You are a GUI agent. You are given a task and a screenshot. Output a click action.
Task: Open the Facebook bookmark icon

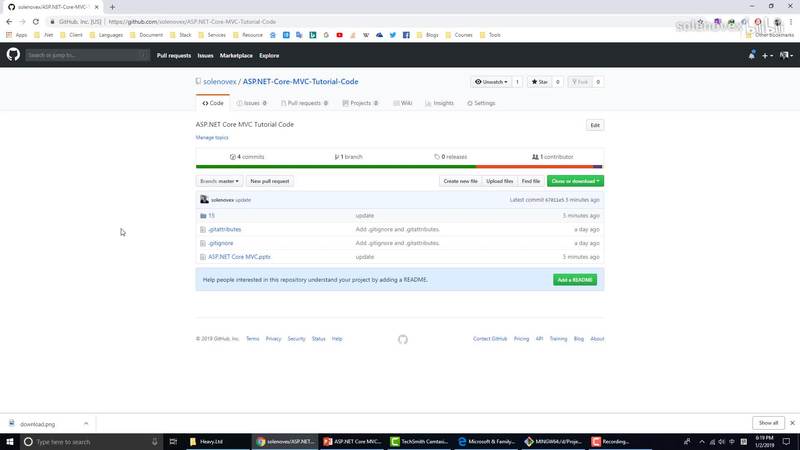[406, 35]
